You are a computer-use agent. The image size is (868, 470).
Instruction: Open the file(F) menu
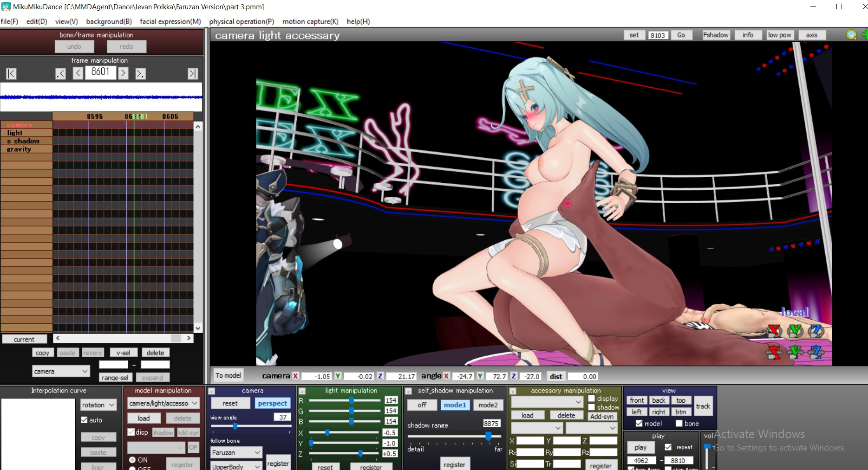[x=9, y=21]
